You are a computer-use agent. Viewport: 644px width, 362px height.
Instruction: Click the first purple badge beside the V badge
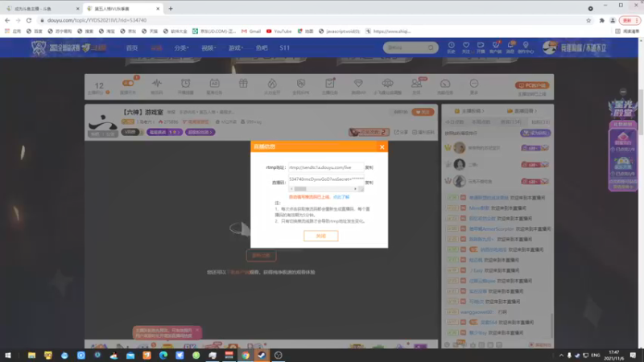164,132
